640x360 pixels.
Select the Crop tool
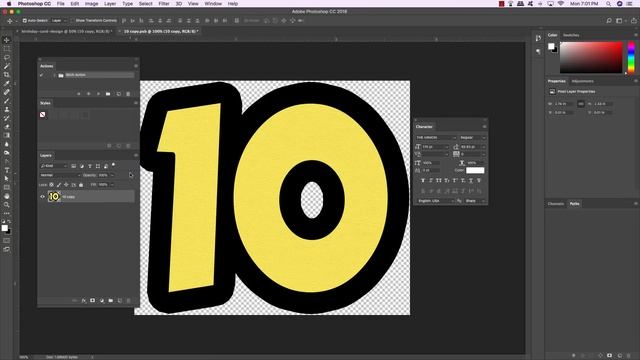pos(7,75)
